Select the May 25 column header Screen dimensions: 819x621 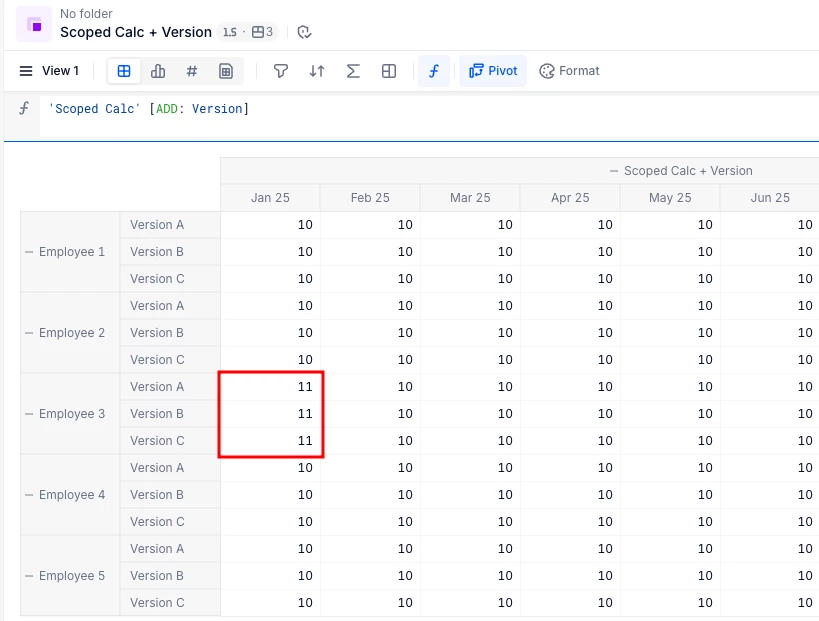[670, 198]
